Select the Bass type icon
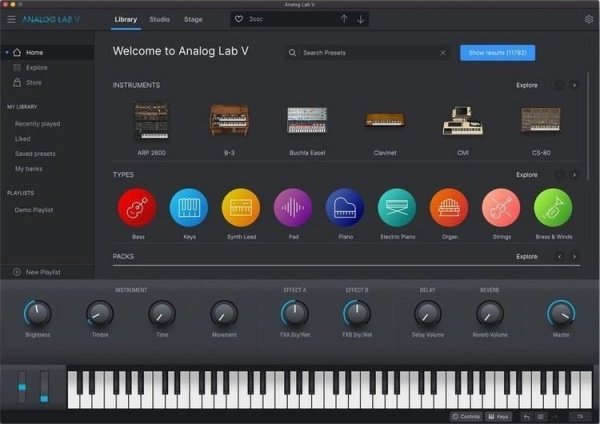 (x=137, y=207)
